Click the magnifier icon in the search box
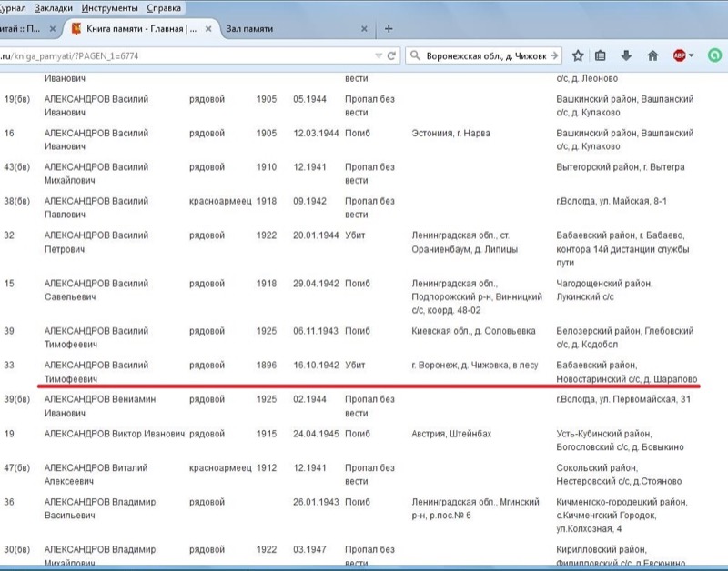Image resolution: width=728 pixels, height=571 pixels. click(x=414, y=55)
